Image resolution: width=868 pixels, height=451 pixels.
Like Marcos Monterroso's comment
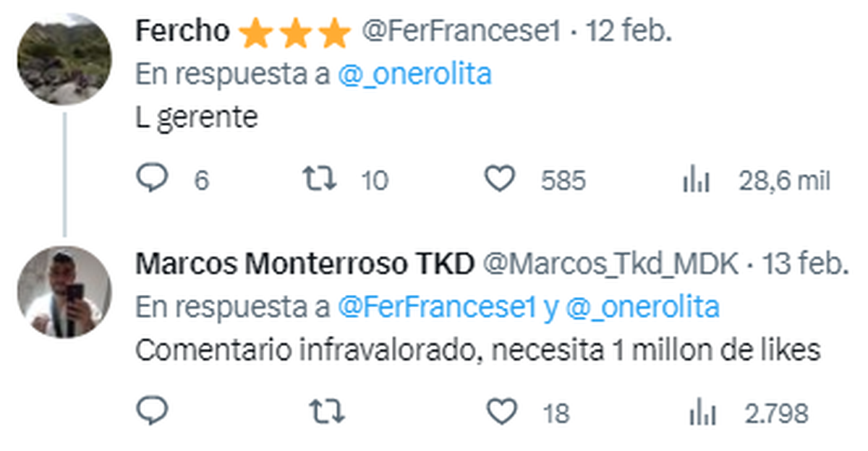tap(498, 413)
